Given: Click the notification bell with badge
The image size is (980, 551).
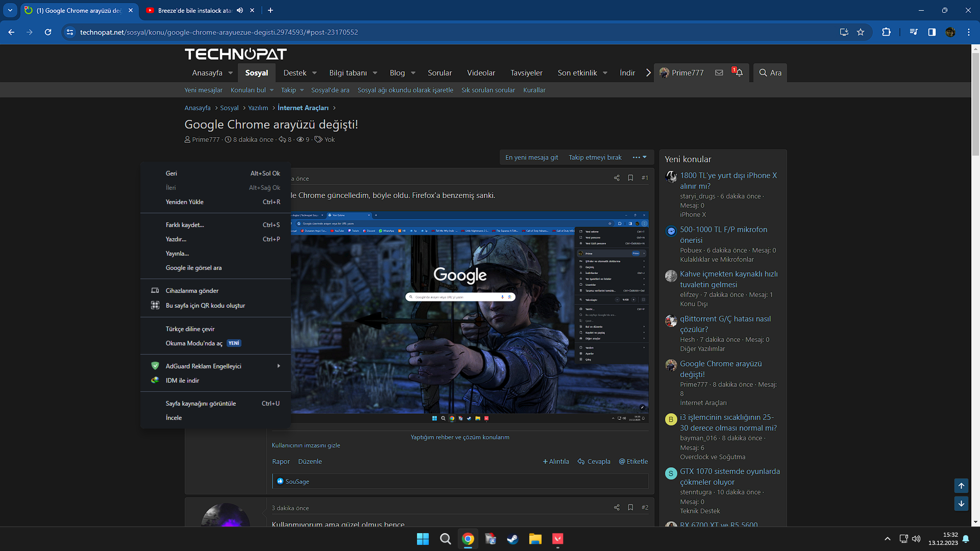Looking at the screenshot, I should tap(739, 73).
